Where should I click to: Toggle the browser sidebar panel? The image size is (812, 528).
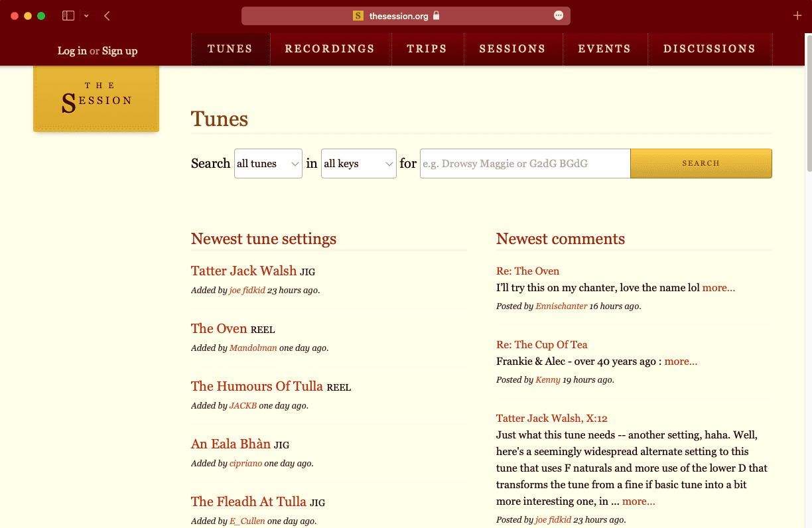[68, 15]
